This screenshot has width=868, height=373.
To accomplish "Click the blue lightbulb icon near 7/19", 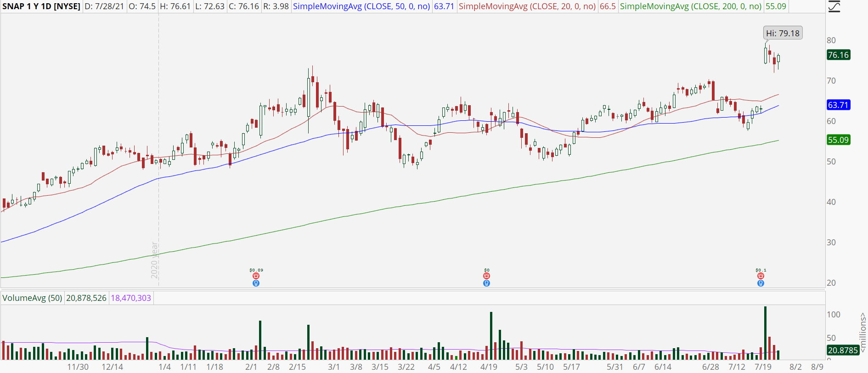I will pyautogui.click(x=761, y=283).
